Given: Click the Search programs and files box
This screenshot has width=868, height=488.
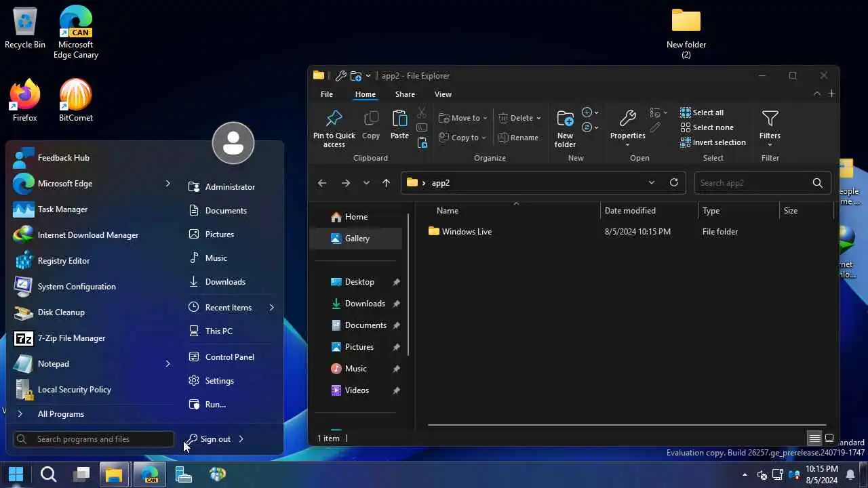Looking at the screenshot, I should tap(94, 439).
